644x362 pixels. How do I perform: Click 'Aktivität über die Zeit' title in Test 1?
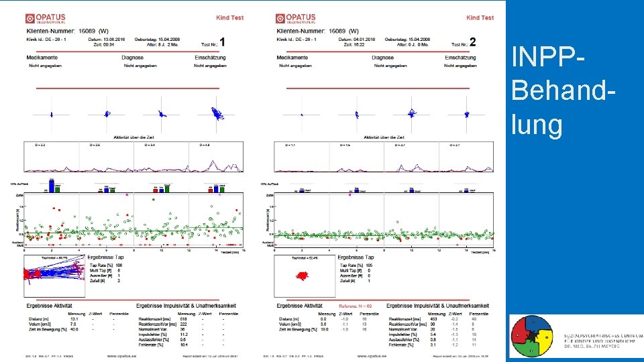pyautogui.click(x=134, y=137)
